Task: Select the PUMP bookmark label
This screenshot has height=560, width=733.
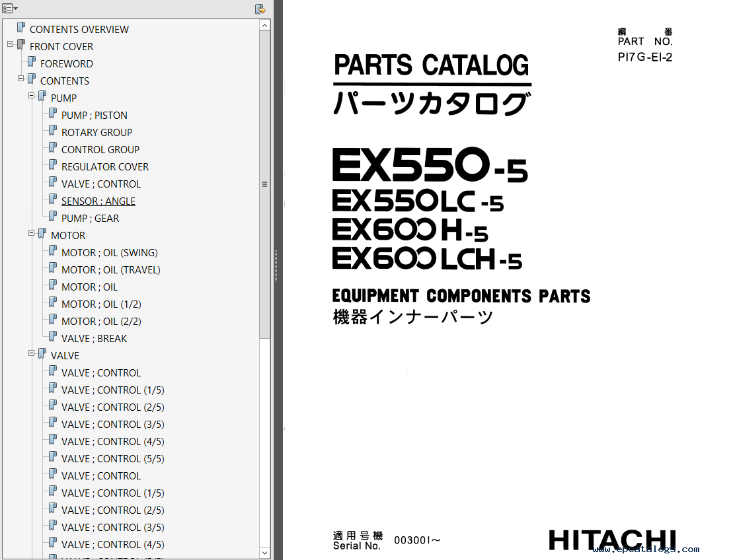Action: pyautogui.click(x=63, y=98)
